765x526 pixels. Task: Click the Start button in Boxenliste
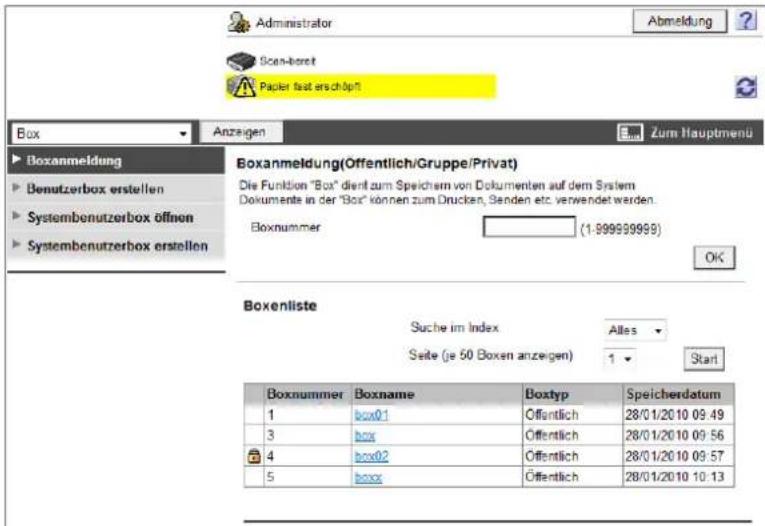pos(704,359)
